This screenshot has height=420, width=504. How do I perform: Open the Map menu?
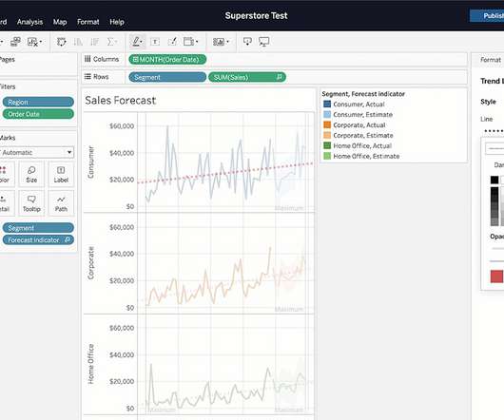[60, 22]
